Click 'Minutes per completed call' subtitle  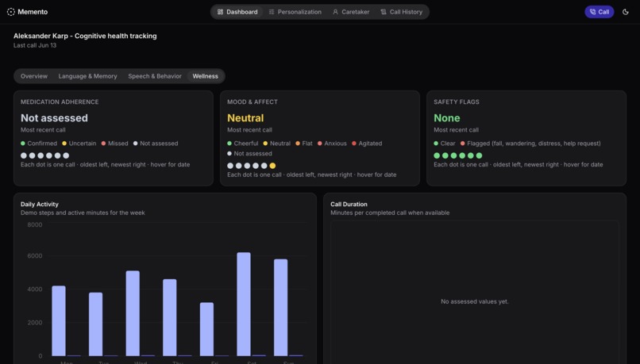pos(390,213)
